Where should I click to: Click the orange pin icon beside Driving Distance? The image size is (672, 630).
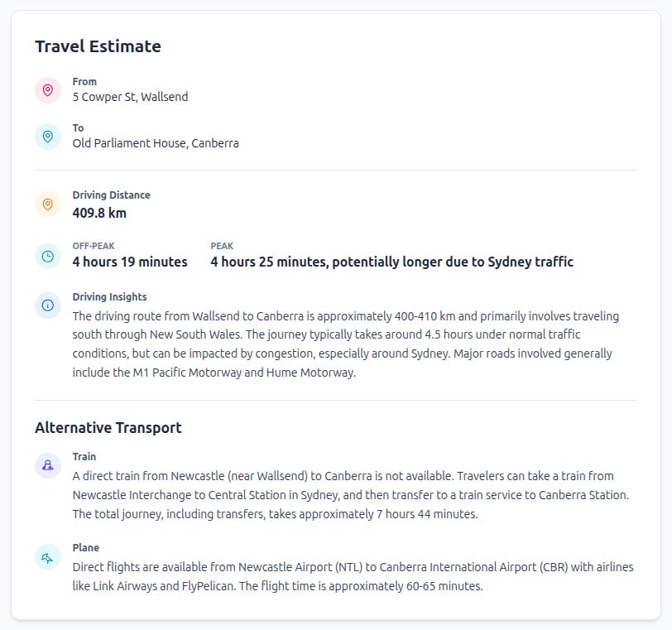[48, 204]
